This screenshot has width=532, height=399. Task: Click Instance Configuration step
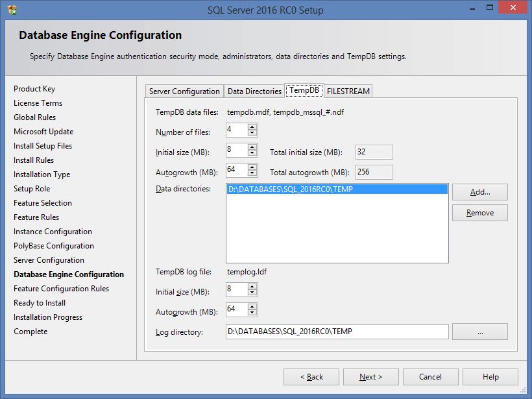53,232
